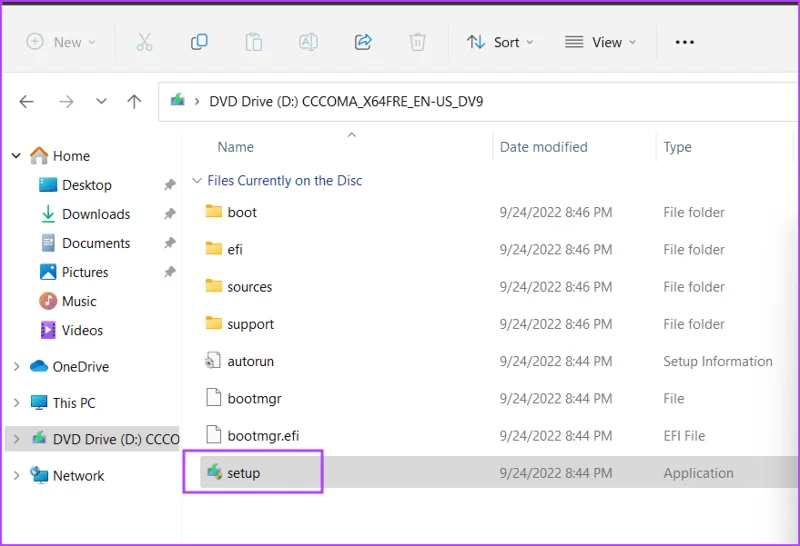This screenshot has width=800, height=546.
Task: Open Pictures in navigation pane
Action: pos(85,272)
